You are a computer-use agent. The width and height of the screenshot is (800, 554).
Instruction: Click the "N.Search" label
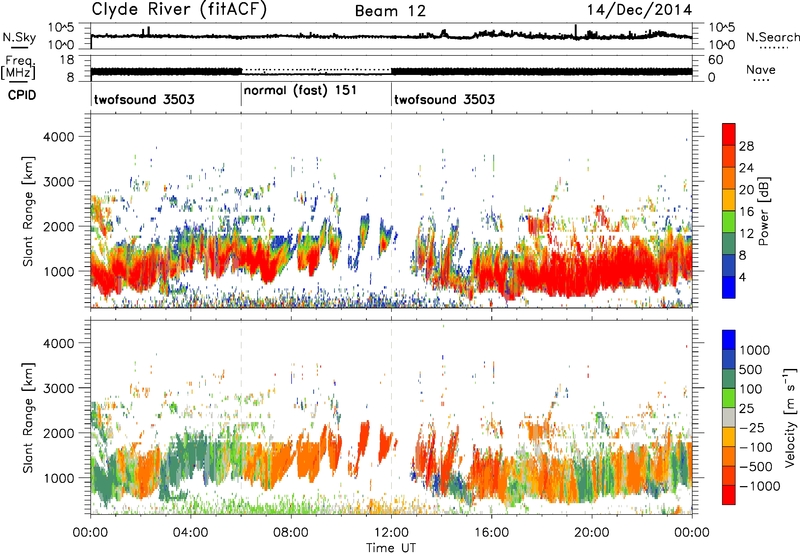coord(773,37)
